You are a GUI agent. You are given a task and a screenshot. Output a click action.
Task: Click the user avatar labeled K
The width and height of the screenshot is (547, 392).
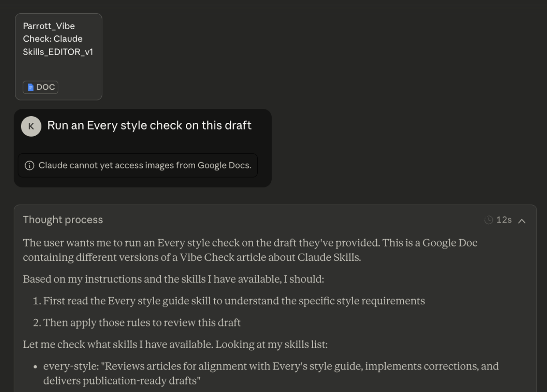click(31, 126)
